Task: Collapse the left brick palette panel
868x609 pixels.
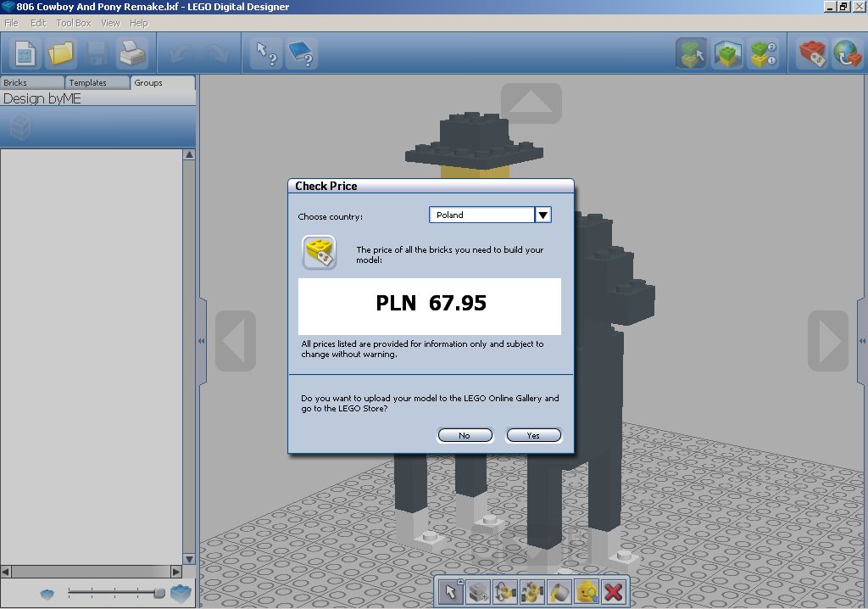Action: click(202, 341)
